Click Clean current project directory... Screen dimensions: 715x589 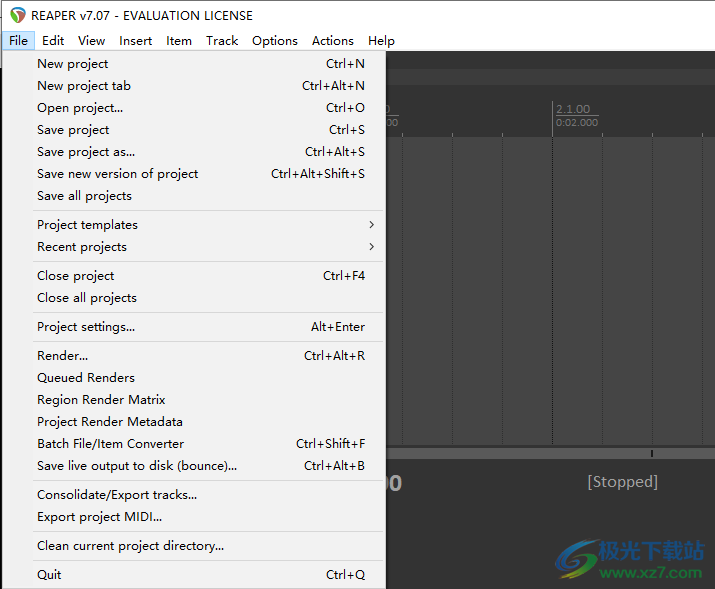tap(130, 546)
